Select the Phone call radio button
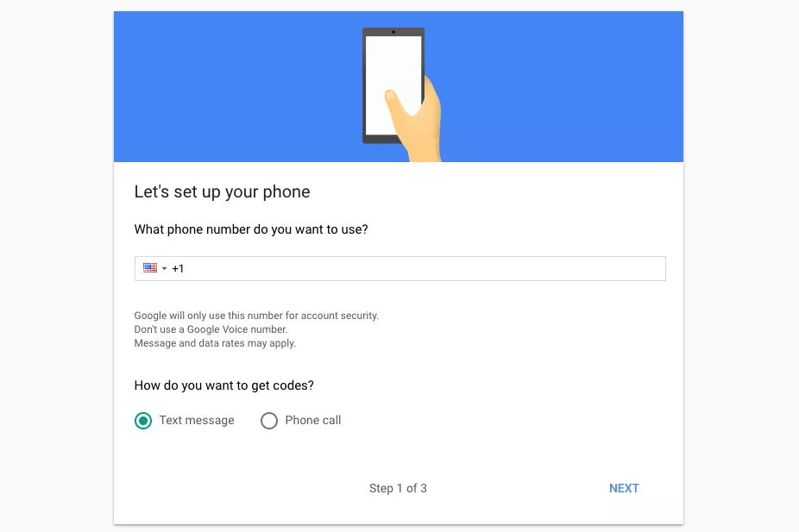 click(x=269, y=421)
